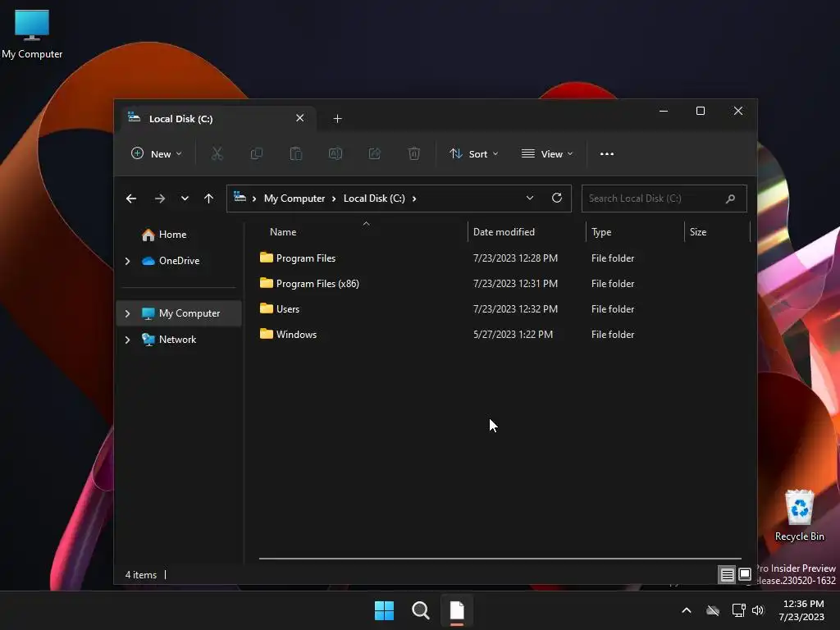
Task: Expand OneDrive in the navigation pane
Action: point(127,261)
